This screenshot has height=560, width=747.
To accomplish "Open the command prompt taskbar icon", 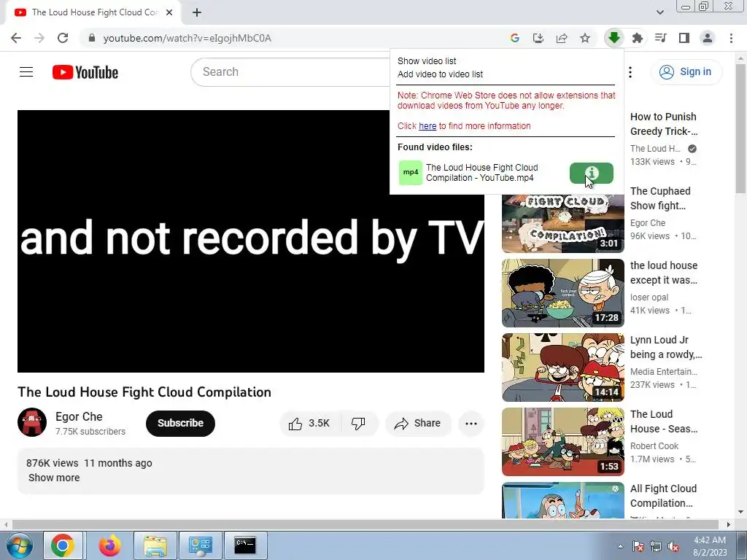I will 245,545.
